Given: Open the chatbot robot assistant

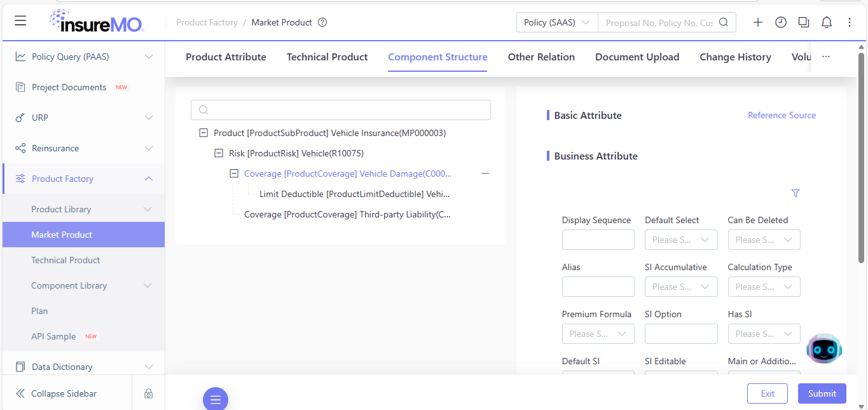Looking at the screenshot, I should [x=824, y=348].
